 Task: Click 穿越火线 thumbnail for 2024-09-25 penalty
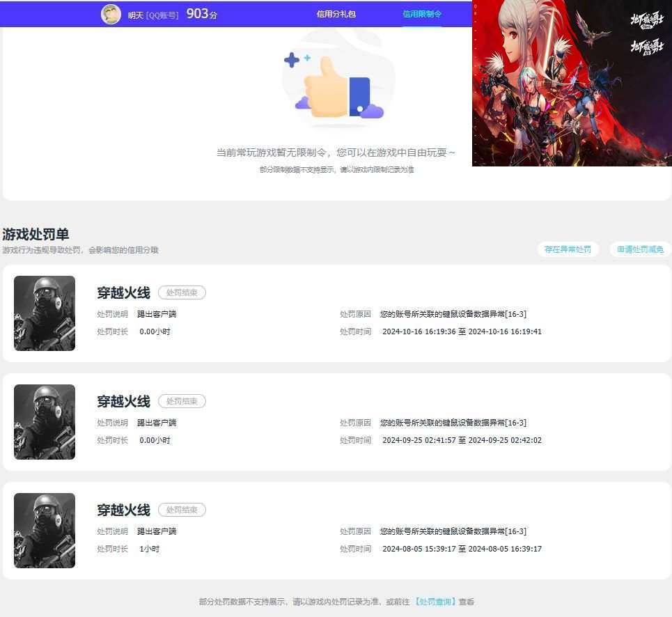45,422
